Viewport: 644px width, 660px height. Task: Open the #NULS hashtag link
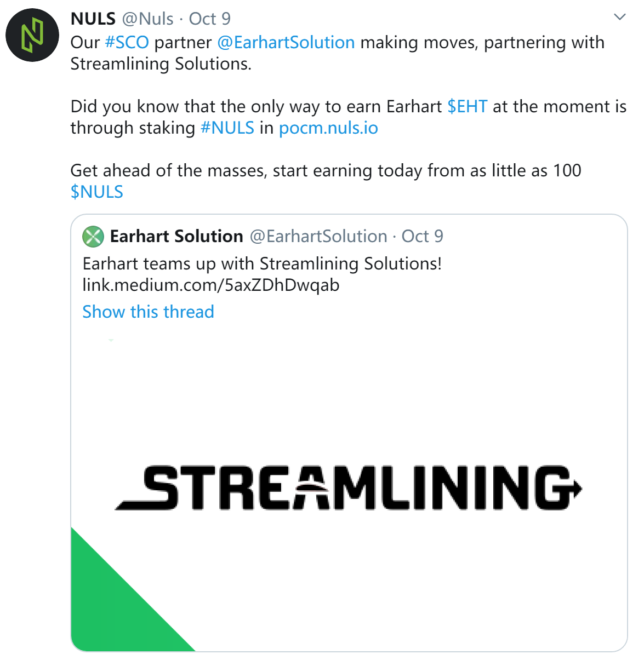(x=227, y=128)
